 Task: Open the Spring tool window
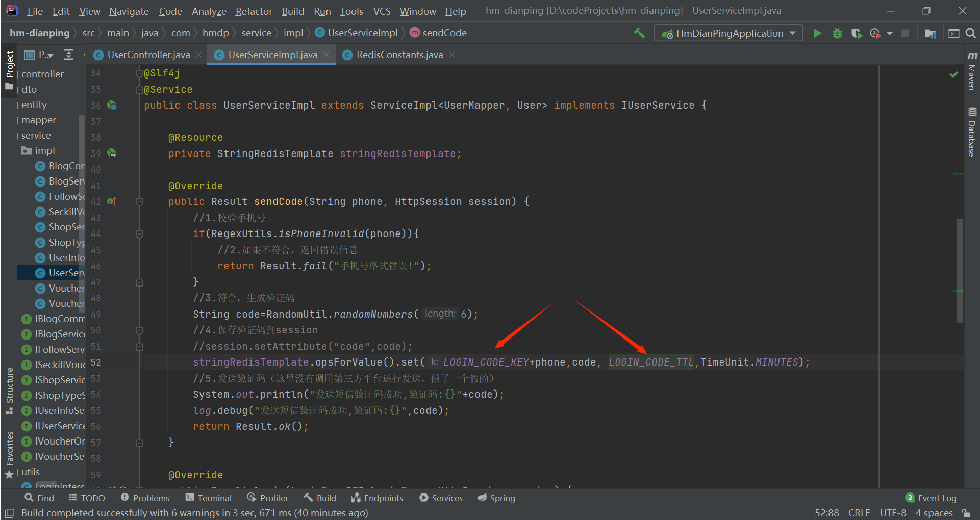point(496,498)
